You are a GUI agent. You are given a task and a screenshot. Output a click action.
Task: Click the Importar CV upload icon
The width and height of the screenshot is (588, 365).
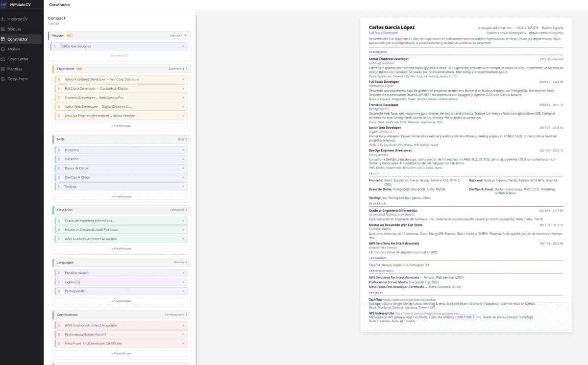(x=3, y=19)
